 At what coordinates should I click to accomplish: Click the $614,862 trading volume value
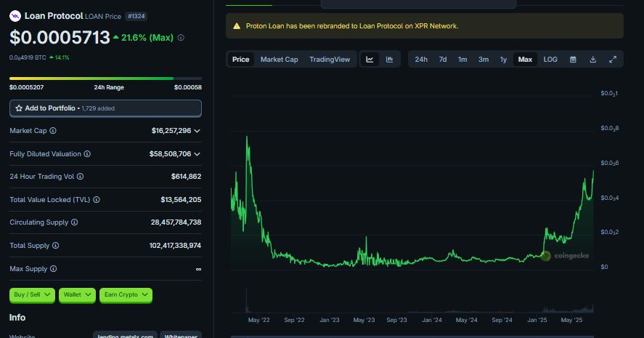pyautogui.click(x=186, y=177)
